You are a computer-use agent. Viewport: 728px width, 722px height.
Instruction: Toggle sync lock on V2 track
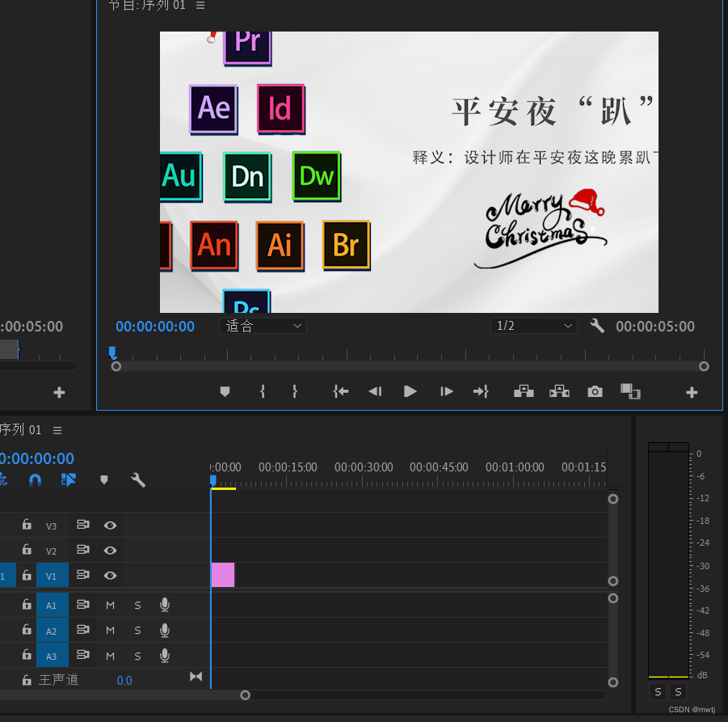pos(83,550)
